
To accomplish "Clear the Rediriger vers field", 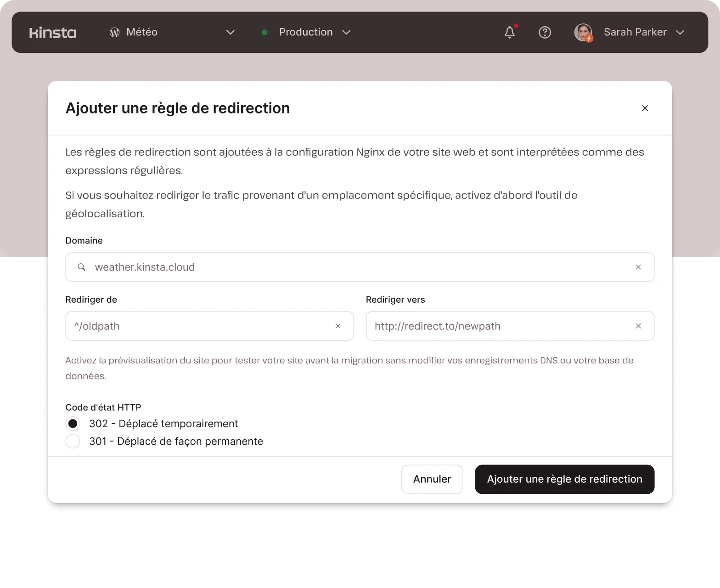I will coord(638,326).
